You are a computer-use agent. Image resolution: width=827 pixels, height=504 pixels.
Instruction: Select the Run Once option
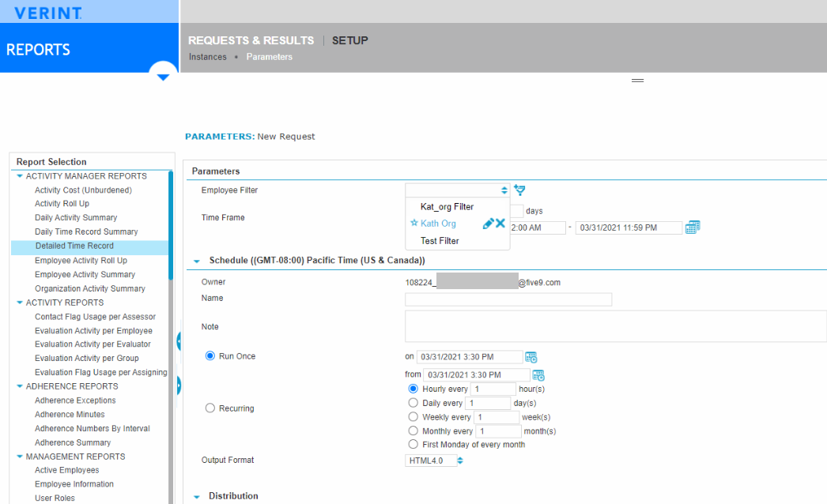tap(210, 355)
